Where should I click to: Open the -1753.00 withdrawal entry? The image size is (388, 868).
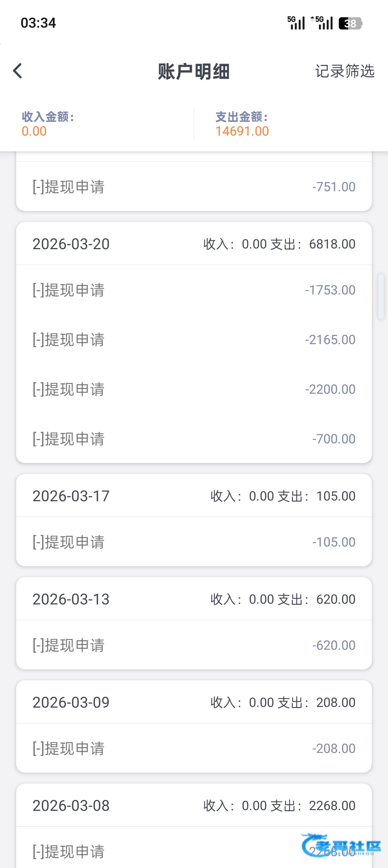[x=194, y=290]
